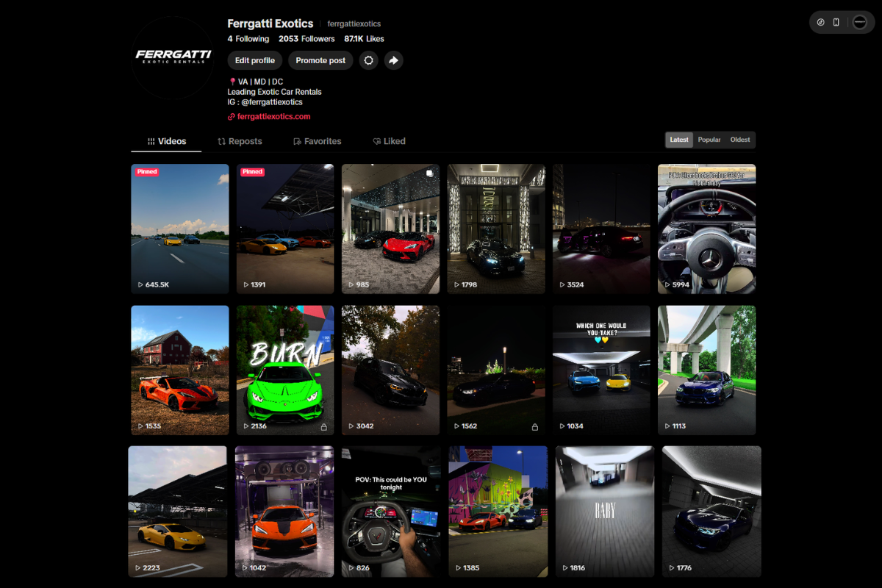Click the VA | MD | DC bio line
Viewport: 882px width, 588px height.
[x=256, y=82]
